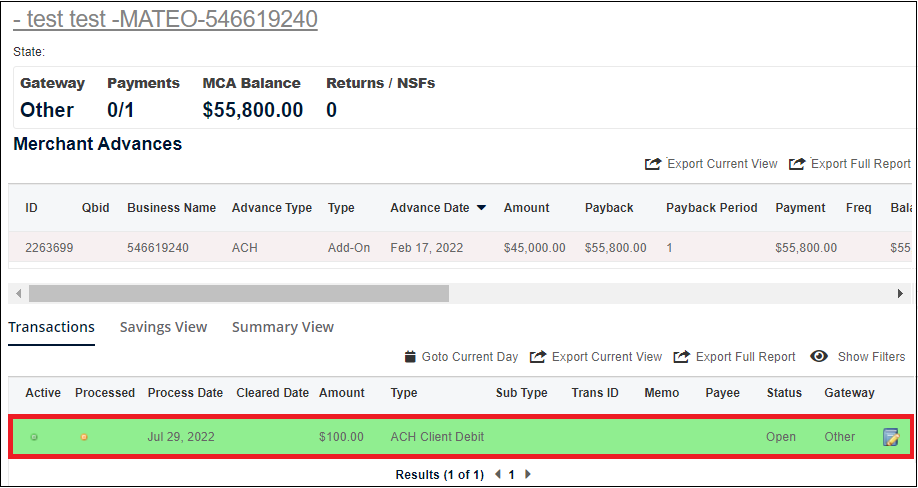Click Export Full Report above Merchant Advances table
Image resolution: width=918 pixels, height=488 pixels.
click(x=850, y=164)
